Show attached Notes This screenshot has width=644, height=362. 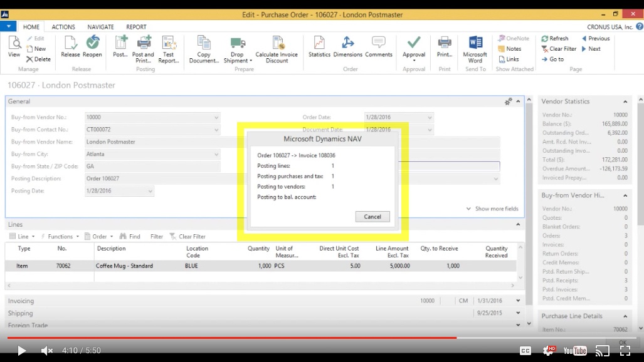click(x=510, y=48)
